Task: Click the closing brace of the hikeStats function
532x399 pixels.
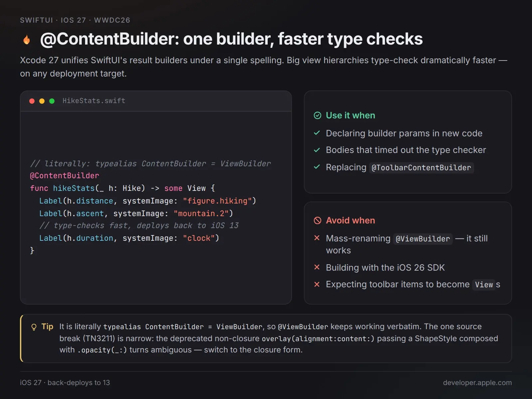Action: click(32, 250)
